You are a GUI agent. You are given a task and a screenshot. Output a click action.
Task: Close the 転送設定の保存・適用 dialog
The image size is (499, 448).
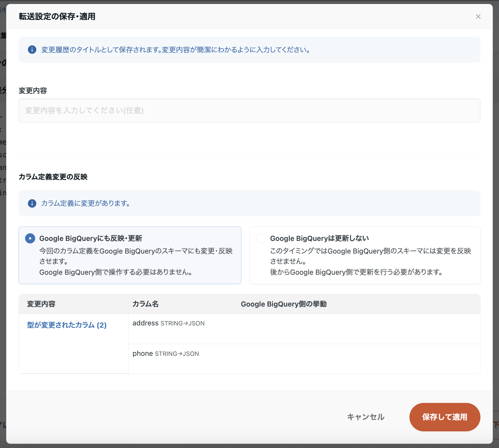tap(478, 16)
